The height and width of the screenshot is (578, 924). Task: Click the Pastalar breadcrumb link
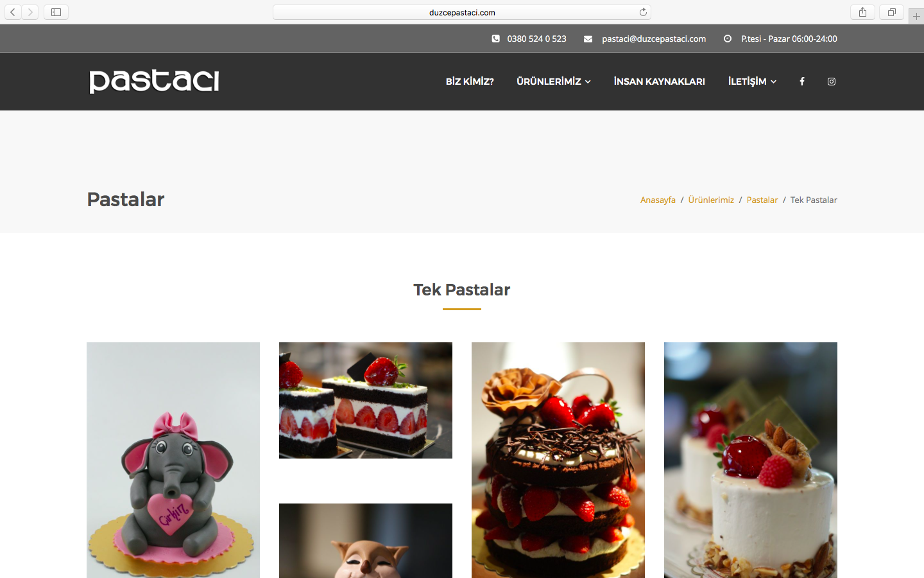click(762, 200)
